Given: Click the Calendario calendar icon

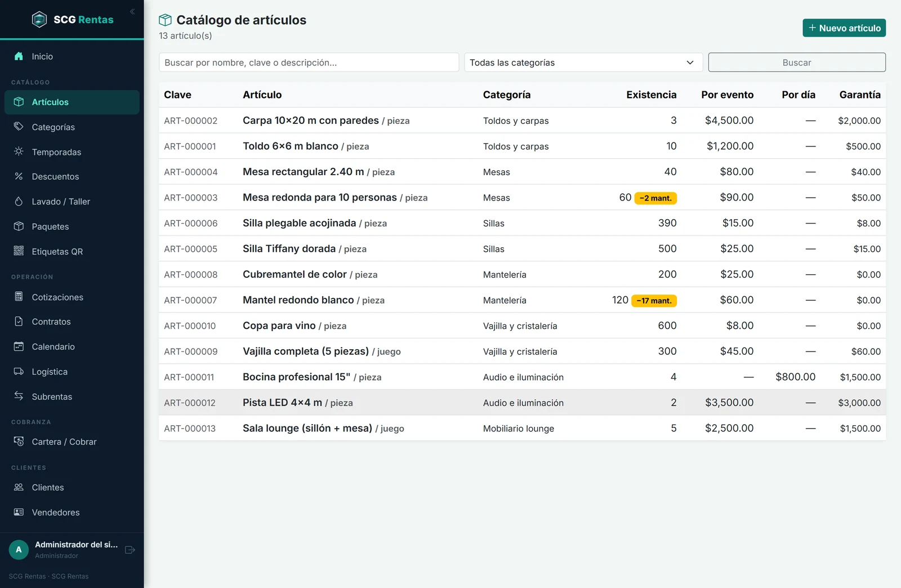Looking at the screenshot, I should pyautogui.click(x=19, y=346).
